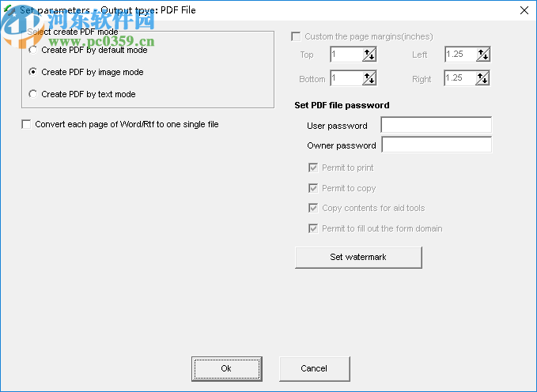Tick Custom the page margins checkbox
This screenshot has width=537, height=392.
[296, 36]
